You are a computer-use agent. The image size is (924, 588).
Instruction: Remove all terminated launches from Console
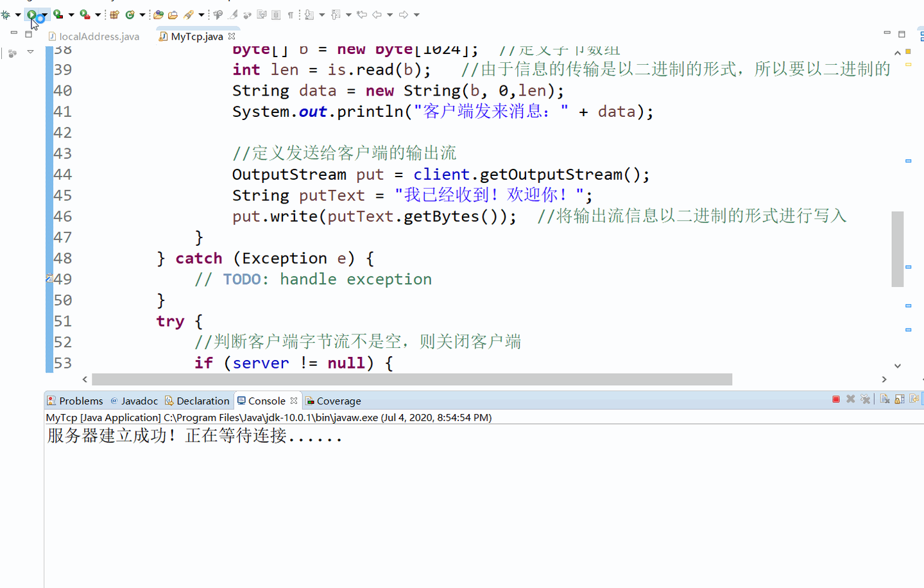click(866, 399)
